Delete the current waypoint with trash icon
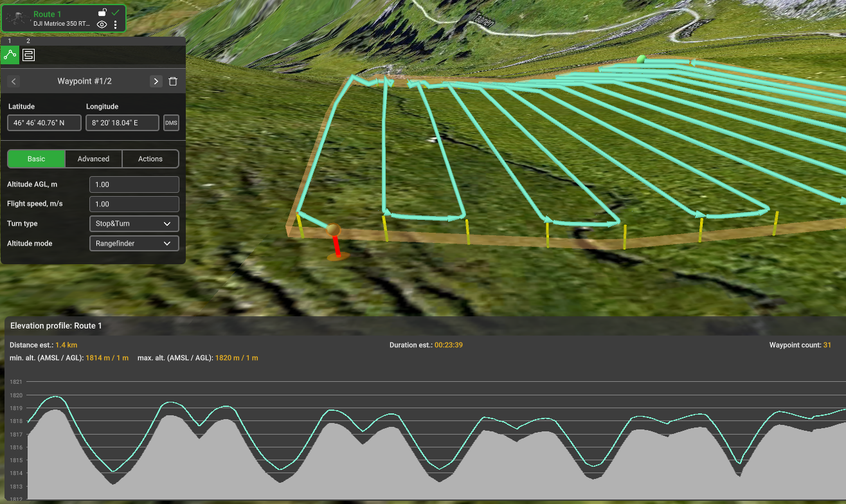 pos(173,82)
